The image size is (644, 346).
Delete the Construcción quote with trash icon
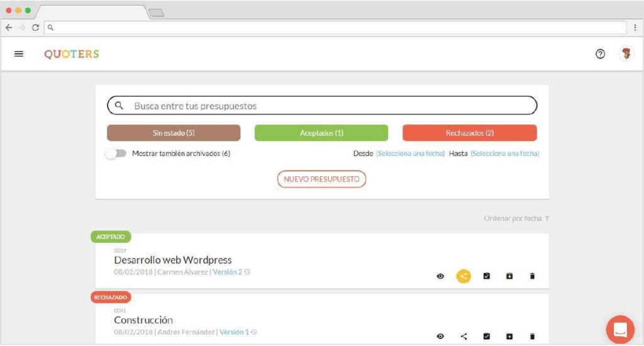pyautogui.click(x=532, y=337)
